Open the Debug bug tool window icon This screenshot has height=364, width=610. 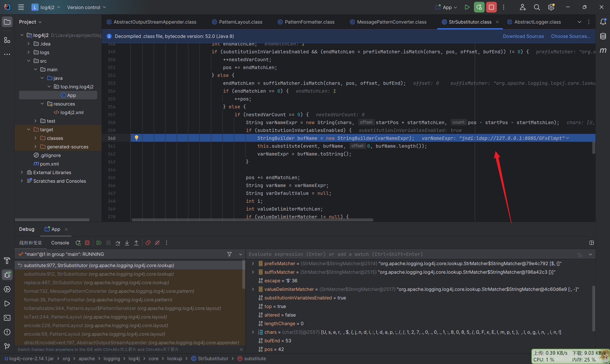click(7, 275)
